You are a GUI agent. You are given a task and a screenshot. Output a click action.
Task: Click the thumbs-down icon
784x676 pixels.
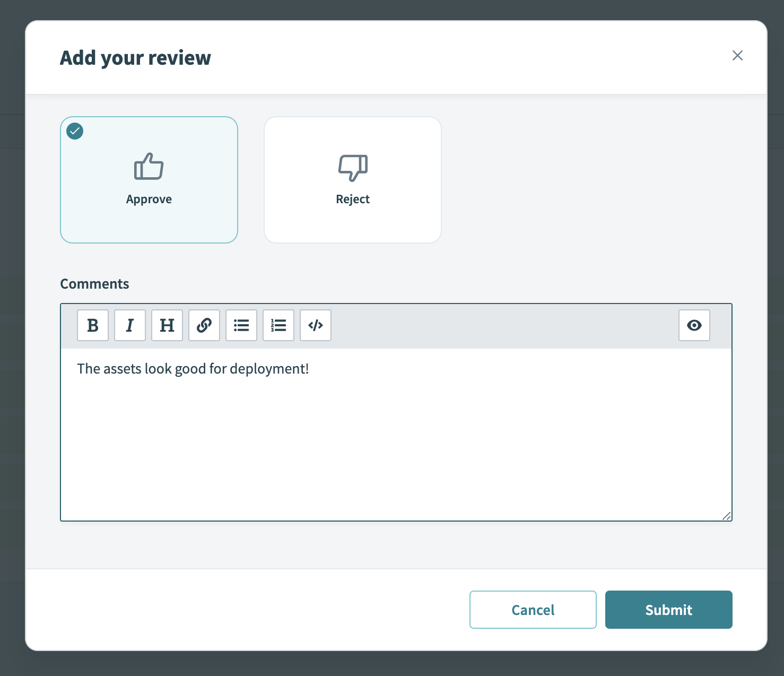[x=353, y=168]
